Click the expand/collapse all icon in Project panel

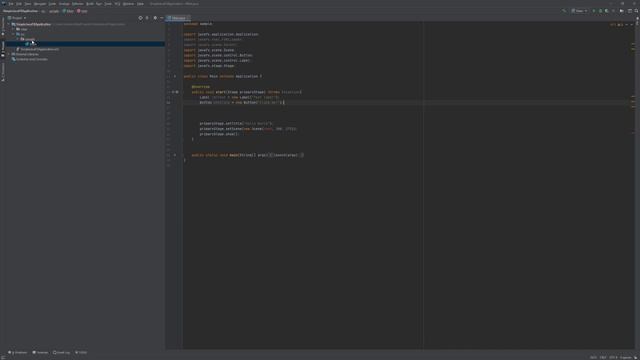coord(147,18)
